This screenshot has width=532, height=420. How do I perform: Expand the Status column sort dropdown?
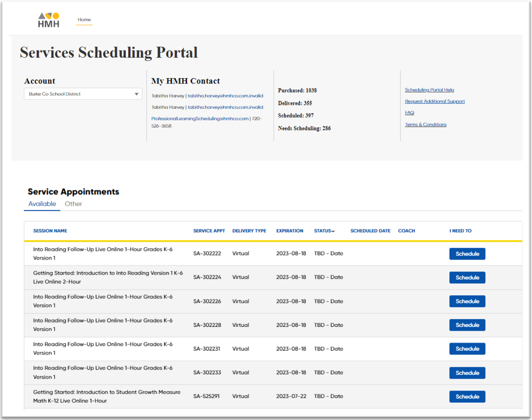[333, 231]
